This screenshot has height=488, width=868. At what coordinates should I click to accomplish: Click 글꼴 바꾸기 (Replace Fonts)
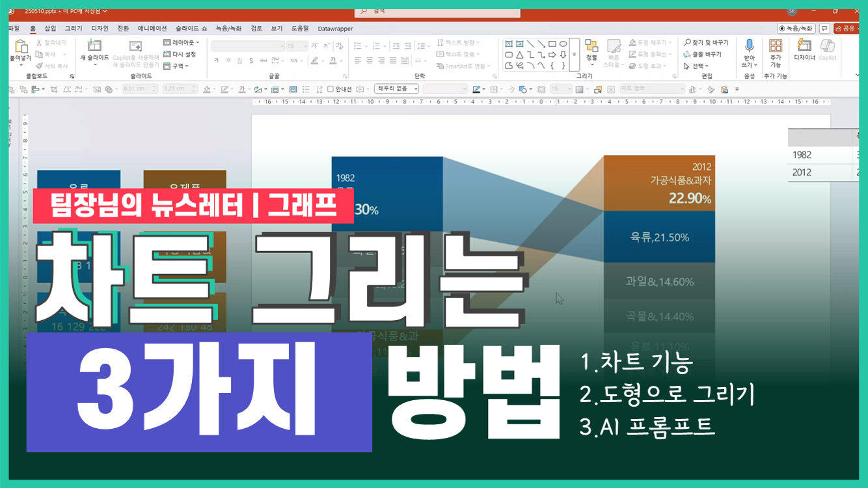point(702,55)
